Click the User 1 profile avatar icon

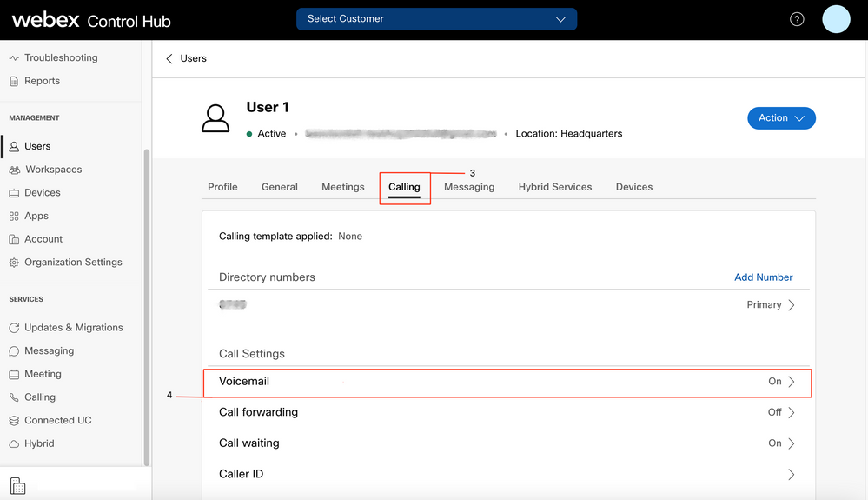click(215, 118)
